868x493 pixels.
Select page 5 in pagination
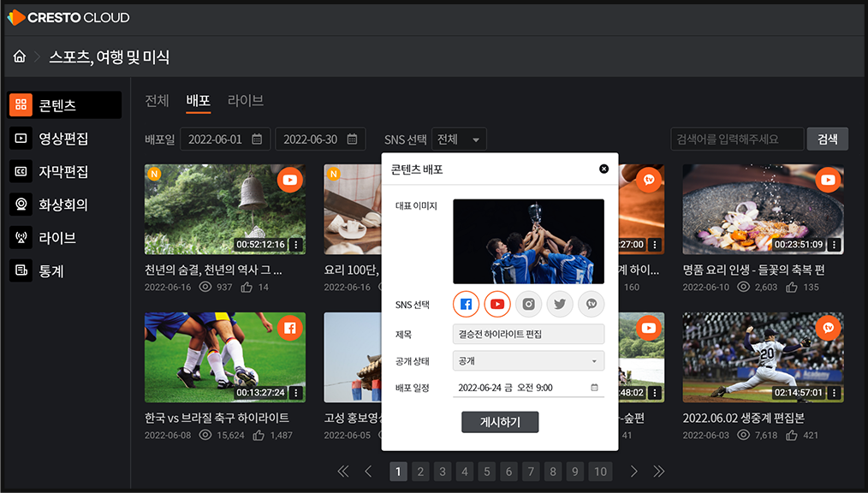point(486,472)
